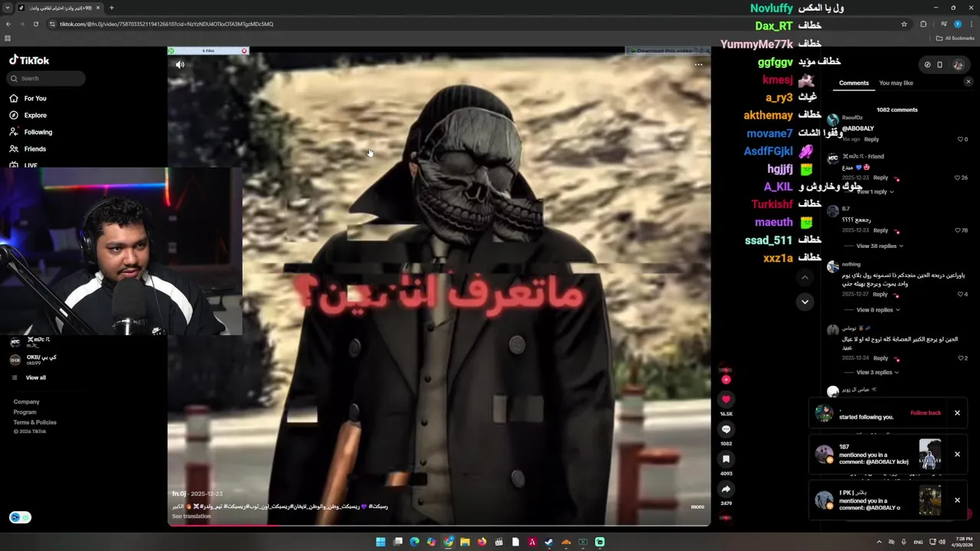The height and width of the screenshot is (551, 980).
Task: Open the TikTok logo home link
Action: click(29, 60)
